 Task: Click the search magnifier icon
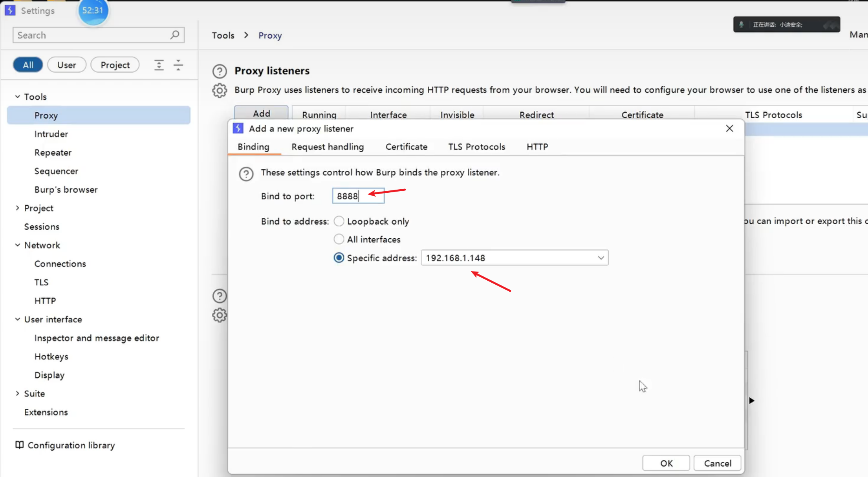175,35
